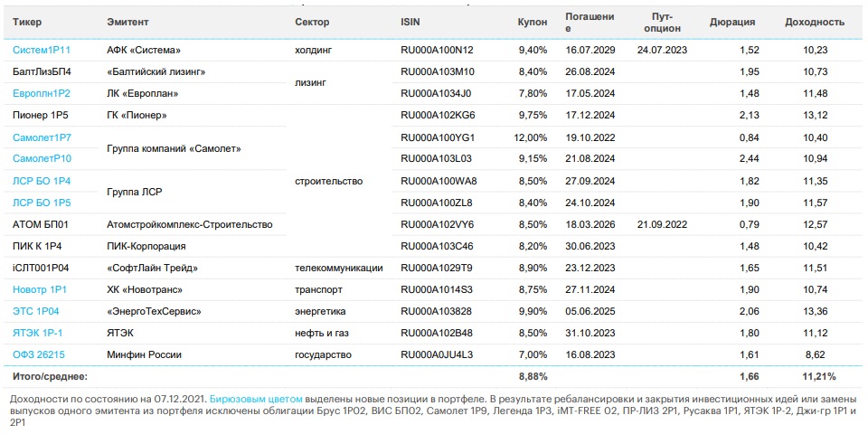This screenshot has height=434, width=868.
Task: Select issuer ПИК-Корпорация
Action: click(x=146, y=246)
